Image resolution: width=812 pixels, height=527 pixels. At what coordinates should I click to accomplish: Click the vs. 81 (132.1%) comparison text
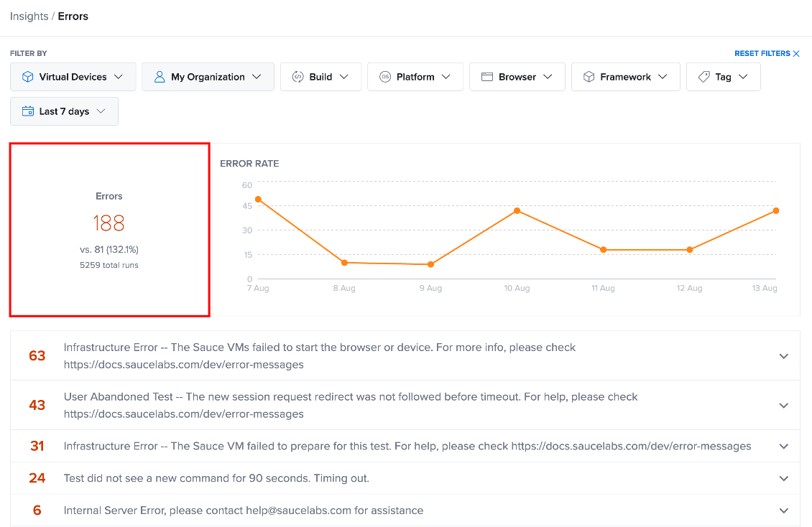[109, 249]
